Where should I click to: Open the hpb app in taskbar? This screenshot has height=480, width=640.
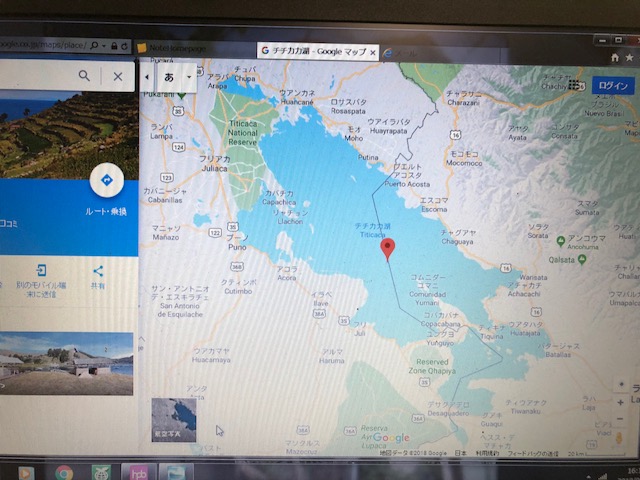(139, 472)
